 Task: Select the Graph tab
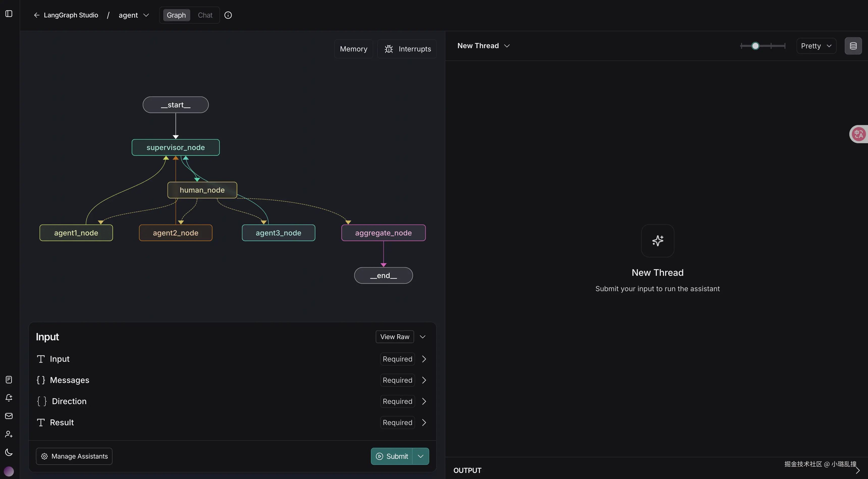tap(176, 15)
